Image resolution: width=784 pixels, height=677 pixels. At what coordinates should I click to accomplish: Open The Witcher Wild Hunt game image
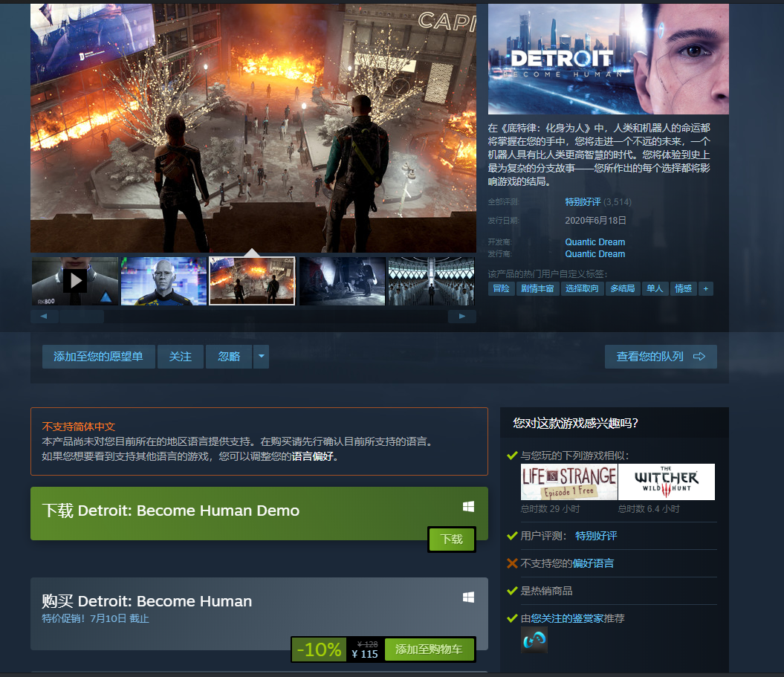[667, 482]
